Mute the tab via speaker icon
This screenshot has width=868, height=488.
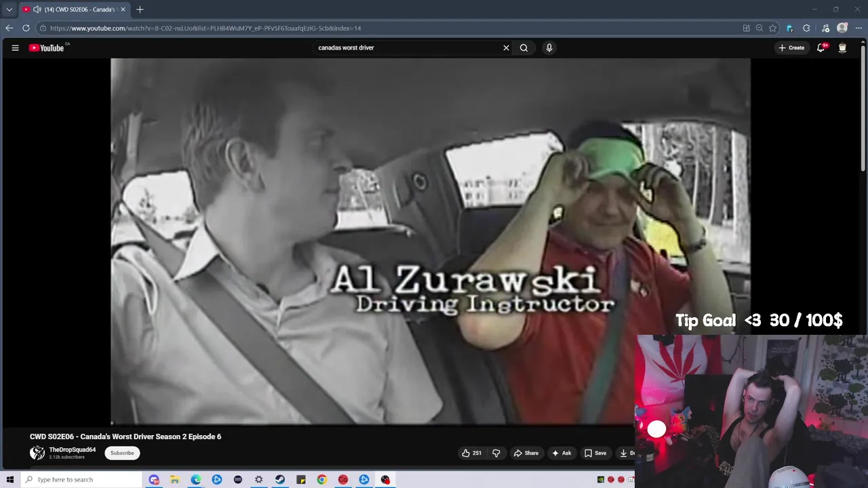pos(37,9)
